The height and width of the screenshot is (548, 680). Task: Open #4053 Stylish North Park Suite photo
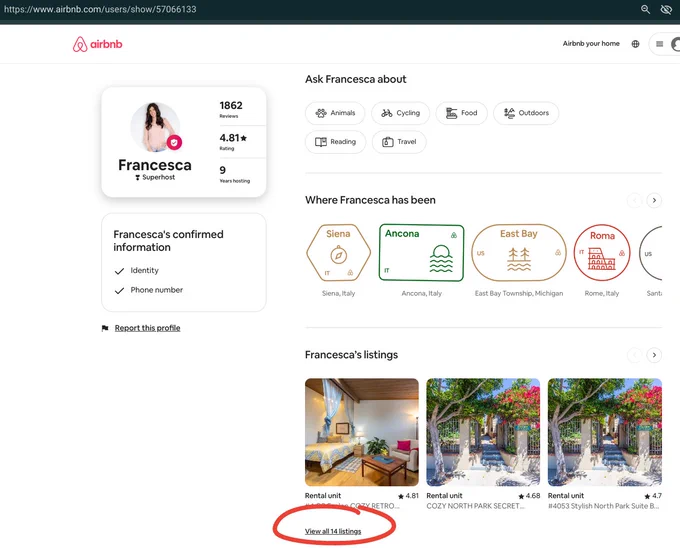click(x=605, y=432)
